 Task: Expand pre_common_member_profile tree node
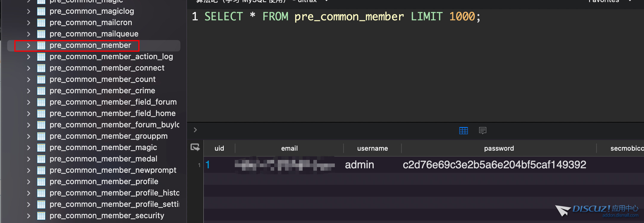[x=29, y=182]
